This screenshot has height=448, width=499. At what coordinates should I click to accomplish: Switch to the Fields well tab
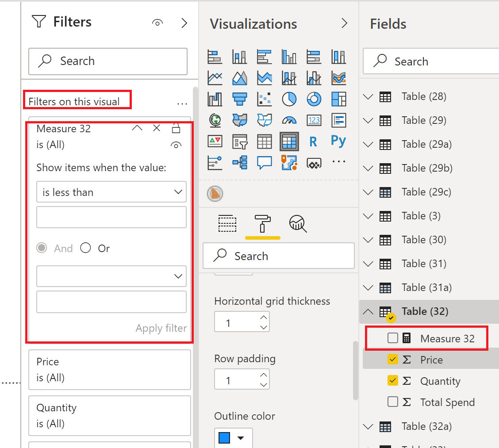click(x=227, y=224)
